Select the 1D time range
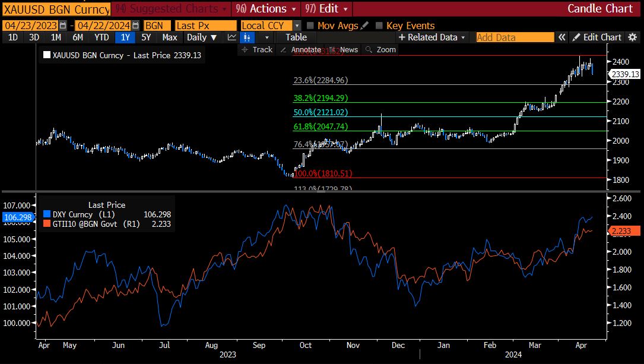Image resolution: width=644 pixels, height=364 pixels. coord(12,37)
